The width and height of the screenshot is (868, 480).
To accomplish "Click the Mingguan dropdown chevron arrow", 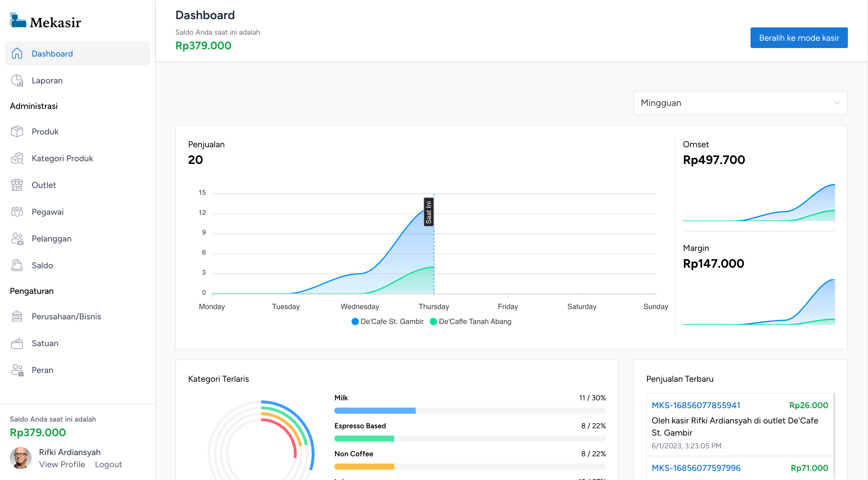I will (x=837, y=103).
